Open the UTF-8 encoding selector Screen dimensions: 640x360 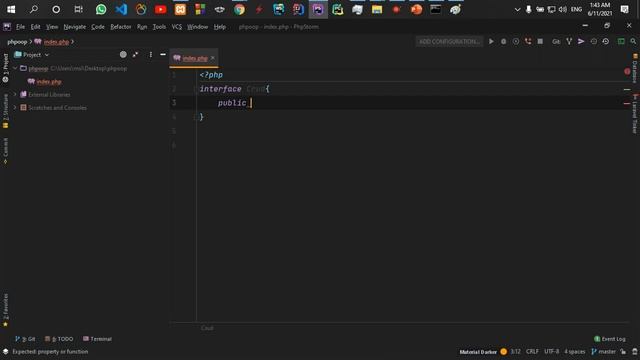pos(551,351)
